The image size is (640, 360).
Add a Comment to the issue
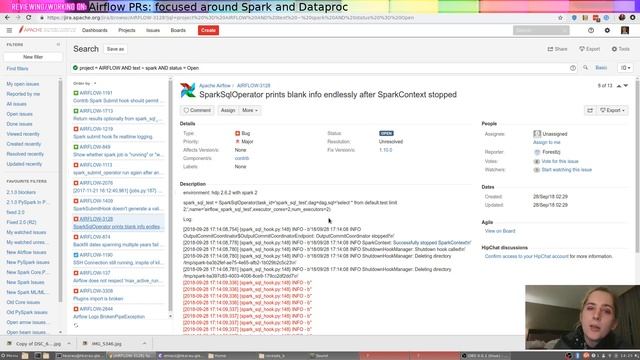coord(197,110)
